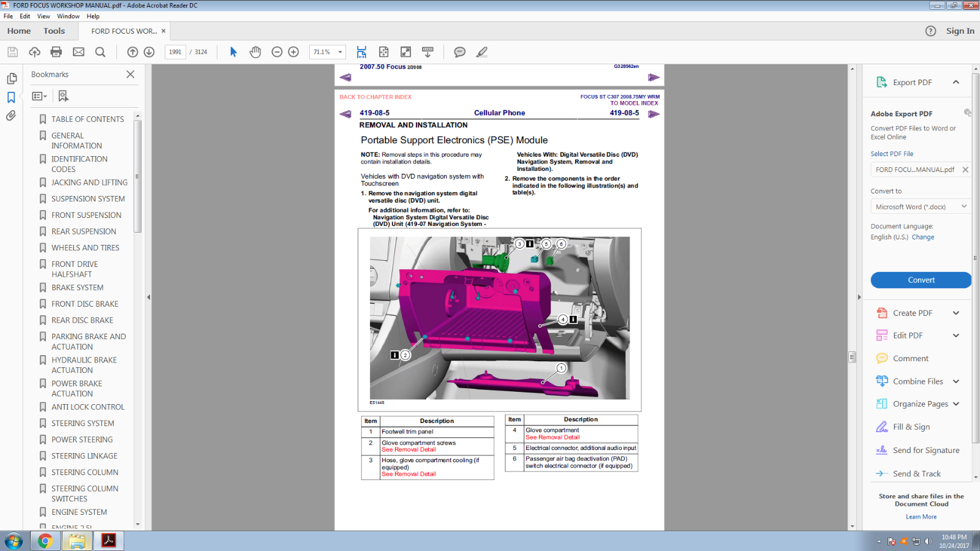Image resolution: width=980 pixels, height=551 pixels.
Task: Collapse the left navigation pane arrow
Action: point(148,297)
